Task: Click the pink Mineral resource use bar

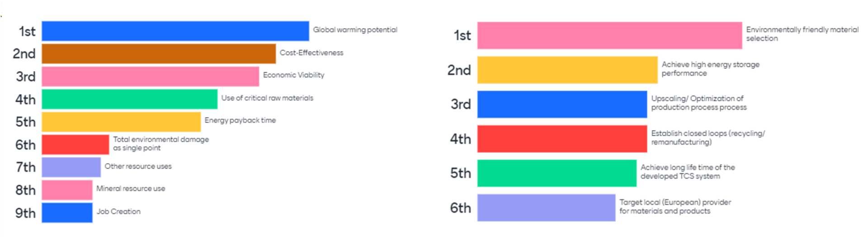Action: pyautogui.click(x=67, y=190)
